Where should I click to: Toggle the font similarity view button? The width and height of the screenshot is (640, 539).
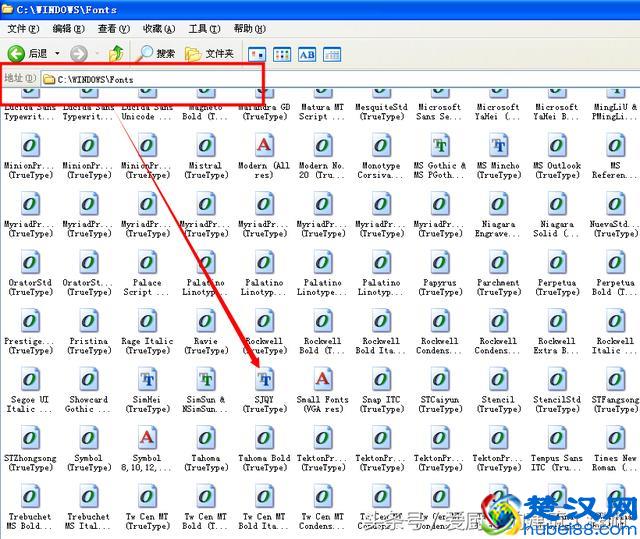tap(307, 54)
